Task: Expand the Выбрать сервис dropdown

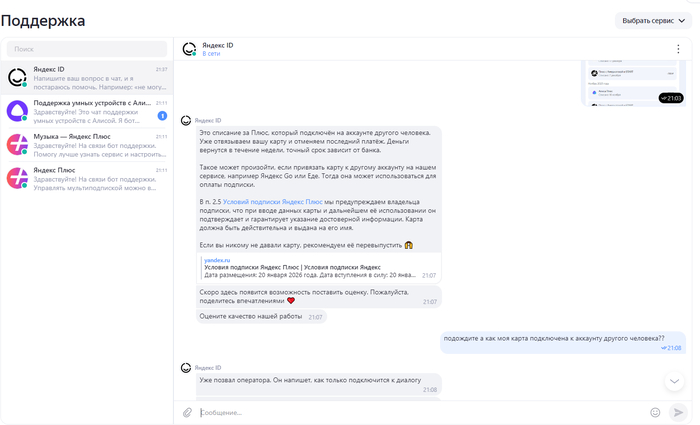Action: (x=654, y=20)
